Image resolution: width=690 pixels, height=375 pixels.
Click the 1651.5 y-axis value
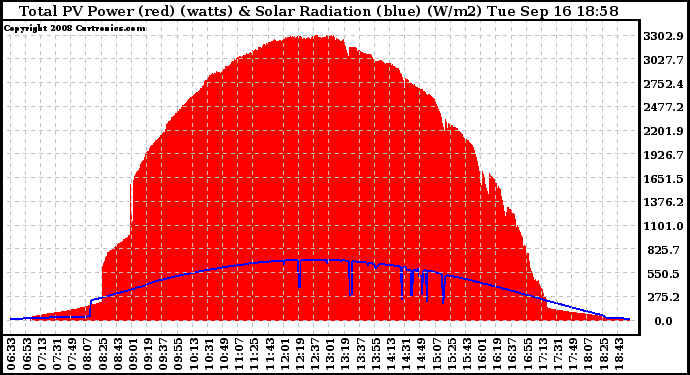tap(663, 179)
